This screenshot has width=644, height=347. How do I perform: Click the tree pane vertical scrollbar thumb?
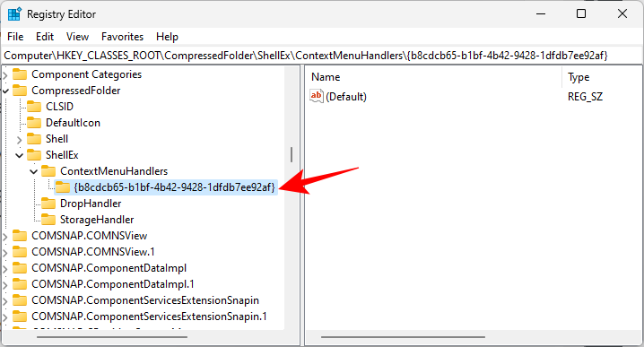coord(292,154)
